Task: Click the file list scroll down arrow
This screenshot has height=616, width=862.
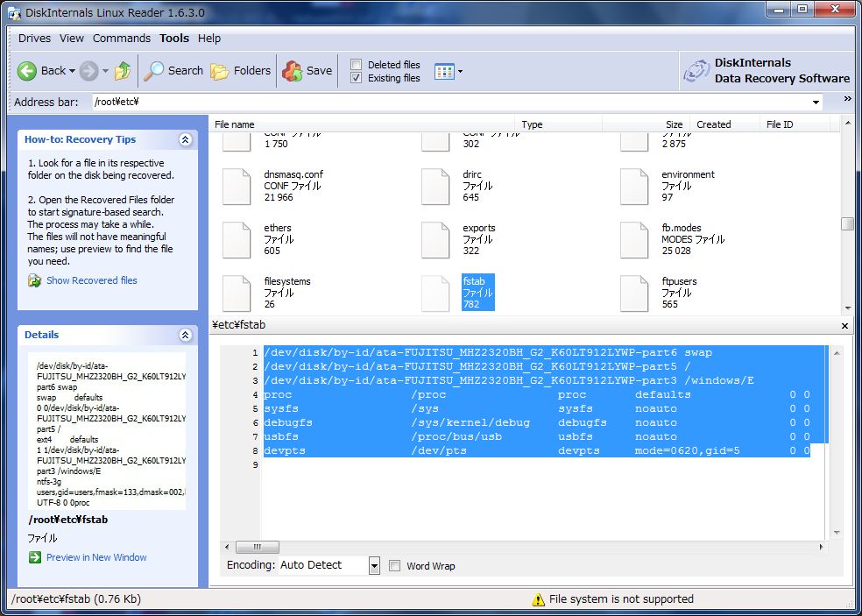Action: pos(847,308)
